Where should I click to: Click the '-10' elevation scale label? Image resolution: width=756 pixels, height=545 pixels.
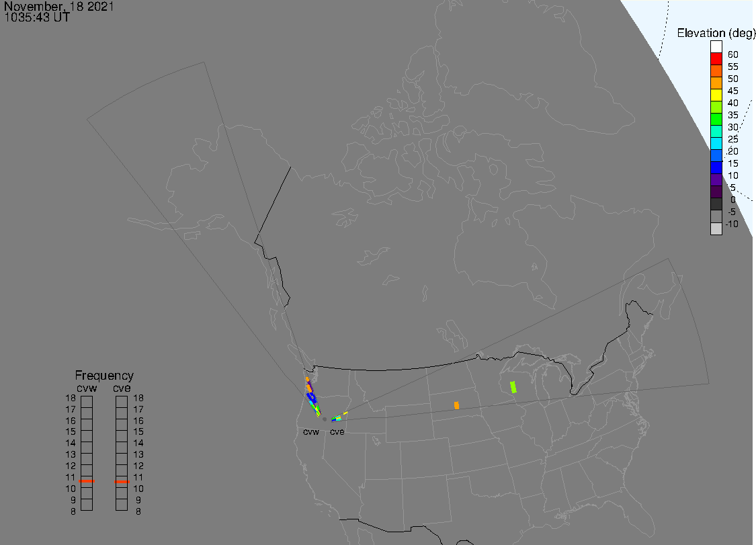click(732, 224)
